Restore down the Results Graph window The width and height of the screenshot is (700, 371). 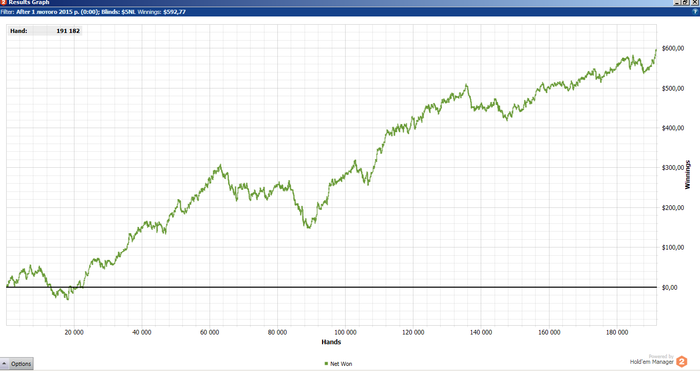686,2
